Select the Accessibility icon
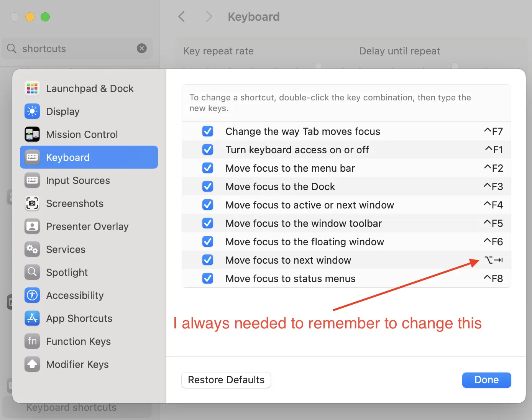 (x=32, y=295)
